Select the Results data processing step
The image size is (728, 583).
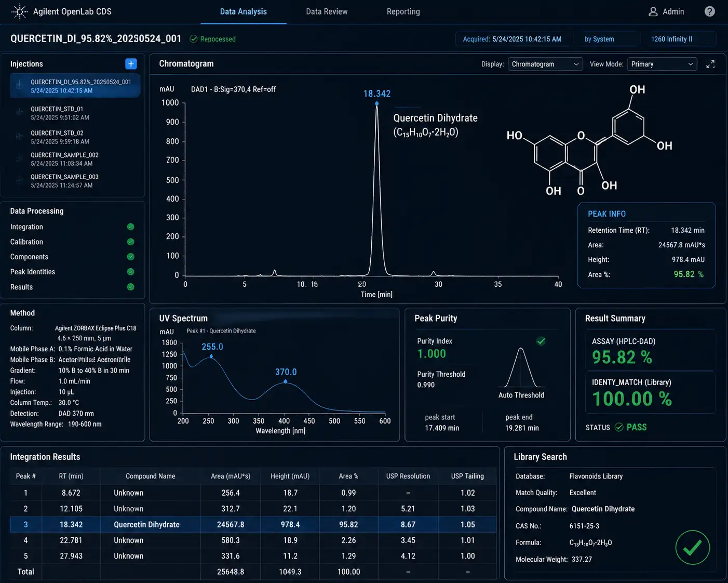point(72,287)
